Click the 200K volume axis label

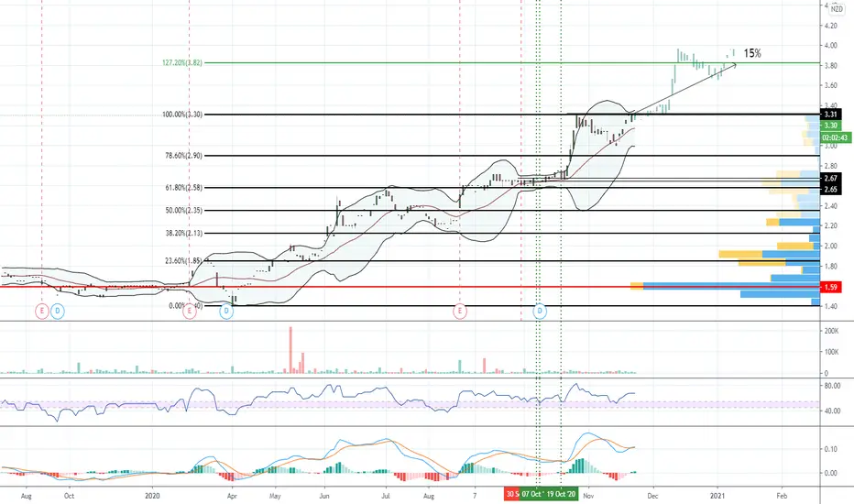pos(831,331)
